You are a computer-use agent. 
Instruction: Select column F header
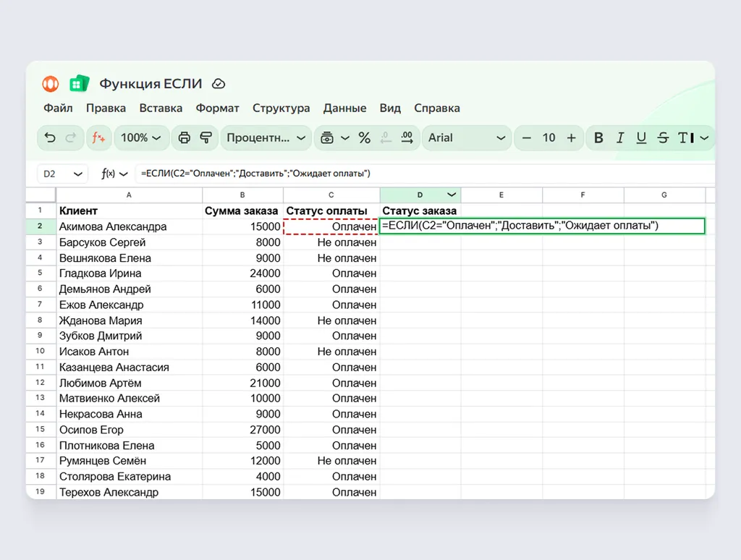click(583, 195)
